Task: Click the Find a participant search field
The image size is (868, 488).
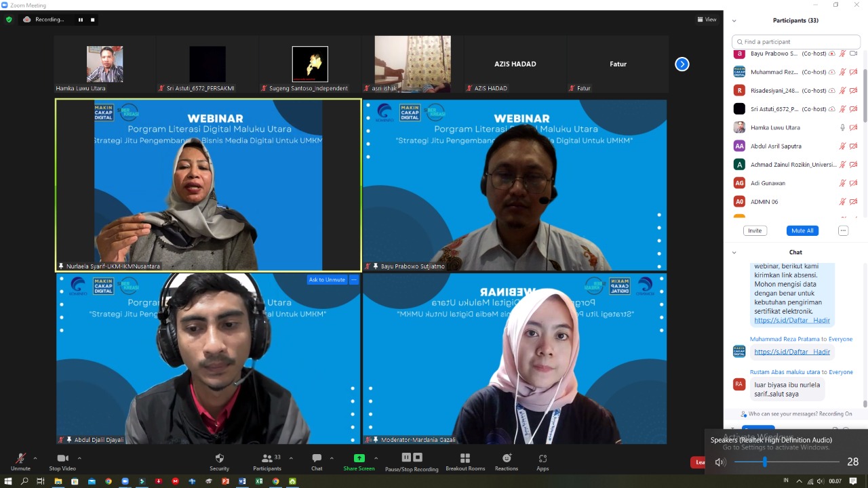Action: point(797,42)
